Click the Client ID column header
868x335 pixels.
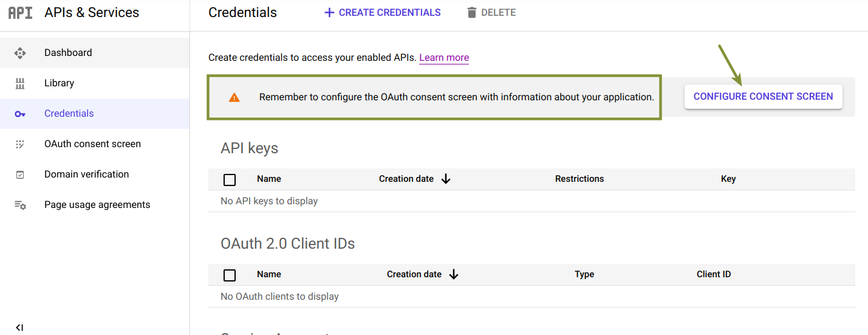pyautogui.click(x=713, y=274)
